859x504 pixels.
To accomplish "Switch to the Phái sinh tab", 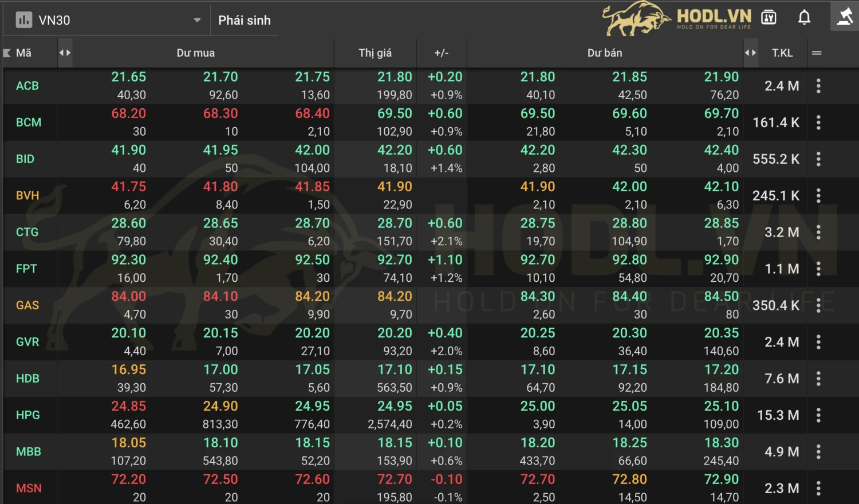I will 245,20.
